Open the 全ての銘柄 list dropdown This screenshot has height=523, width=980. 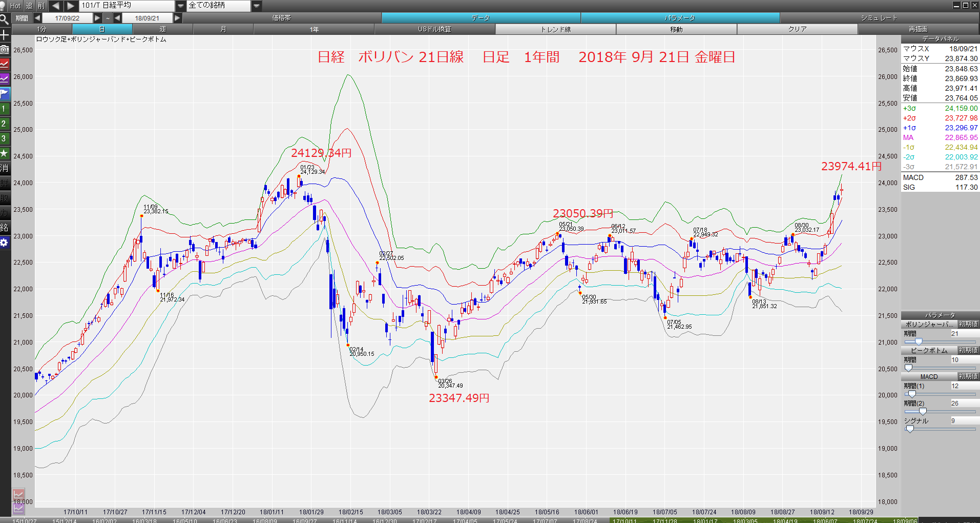tap(257, 6)
